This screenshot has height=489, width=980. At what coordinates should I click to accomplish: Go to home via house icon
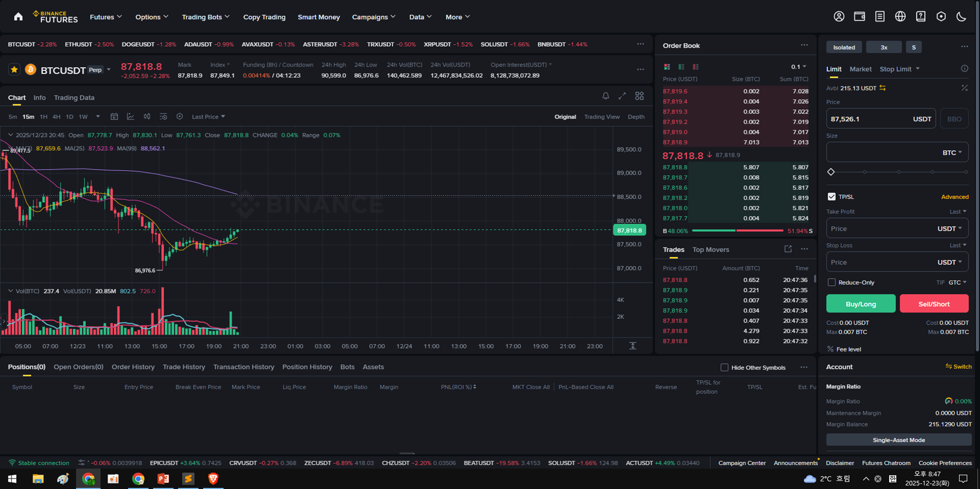pos(18,17)
